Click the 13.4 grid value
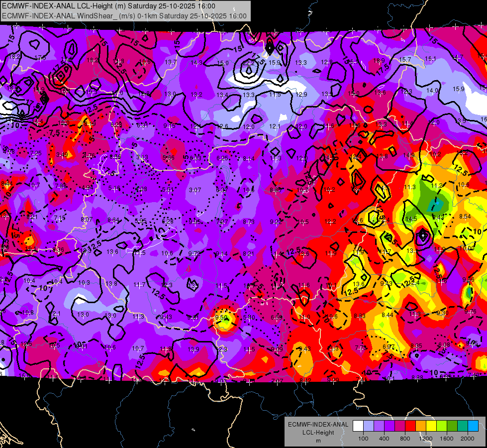Screen dimensions: 487x448 (222, 95)
